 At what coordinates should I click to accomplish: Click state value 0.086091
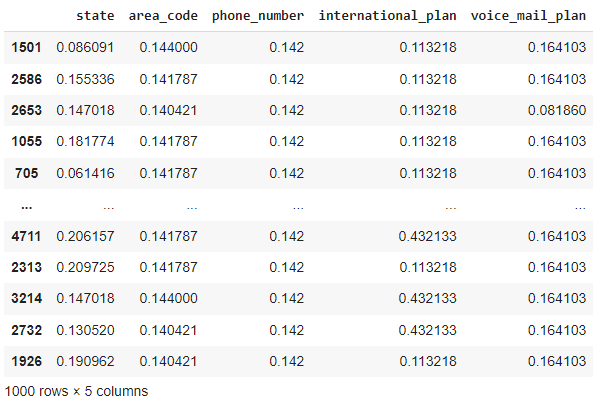[x=85, y=47]
